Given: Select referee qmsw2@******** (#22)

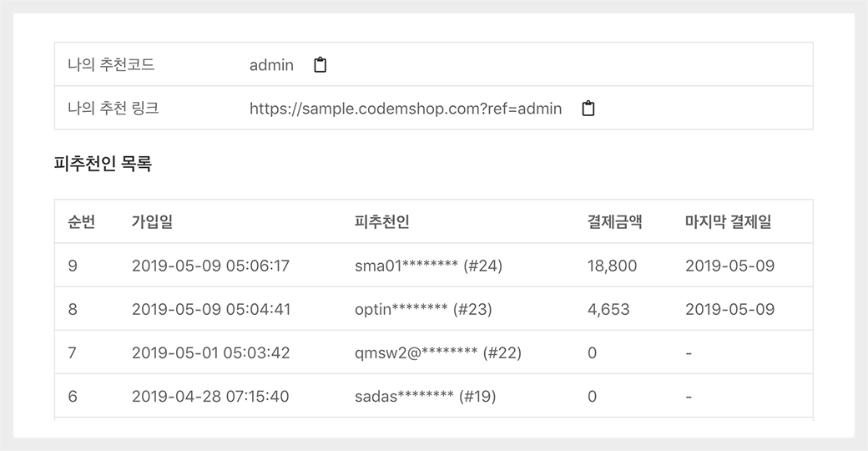Looking at the screenshot, I should point(437,352).
